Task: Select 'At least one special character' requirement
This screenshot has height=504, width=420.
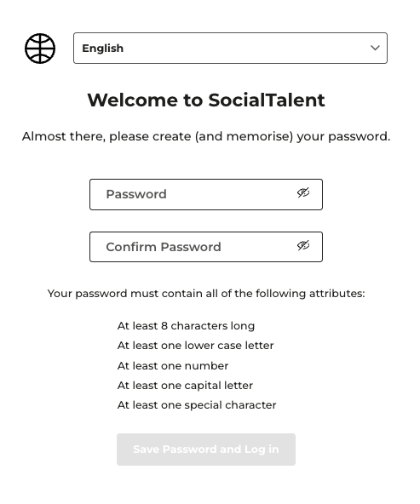Action: pos(197,405)
